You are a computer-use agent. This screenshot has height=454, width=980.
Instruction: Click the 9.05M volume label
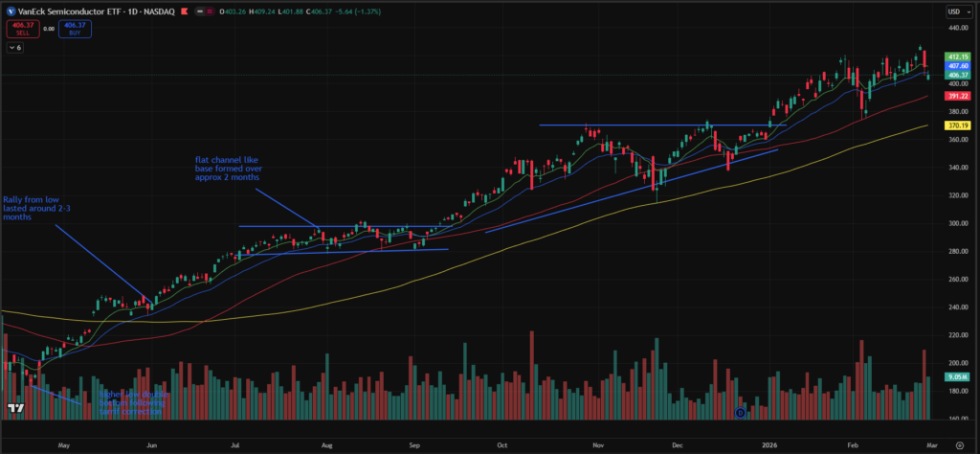(x=959, y=377)
